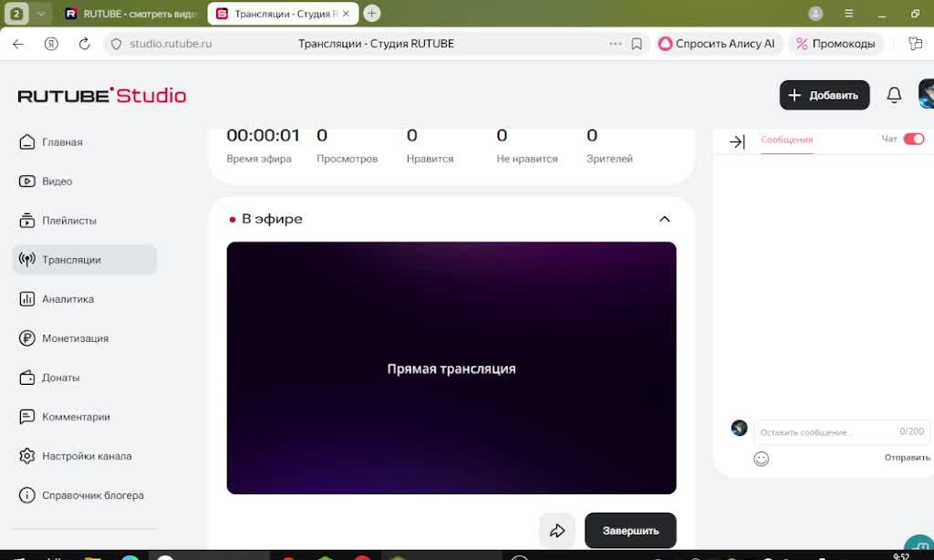
Task: Click the Yandex home icon
Action: click(x=51, y=44)
